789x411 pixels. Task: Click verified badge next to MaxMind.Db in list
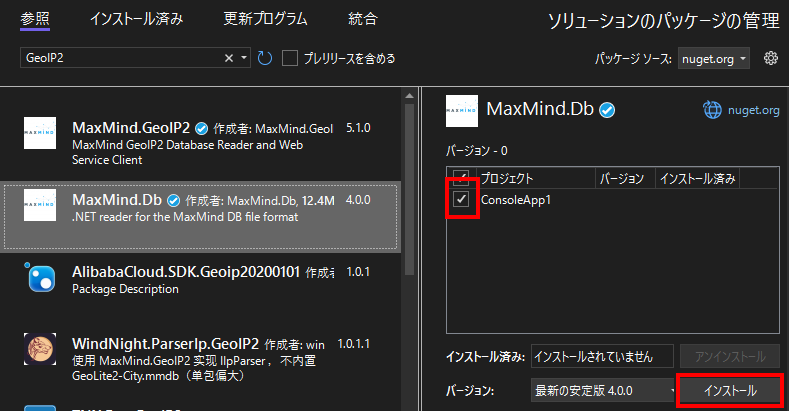click(x=174, y=201)
